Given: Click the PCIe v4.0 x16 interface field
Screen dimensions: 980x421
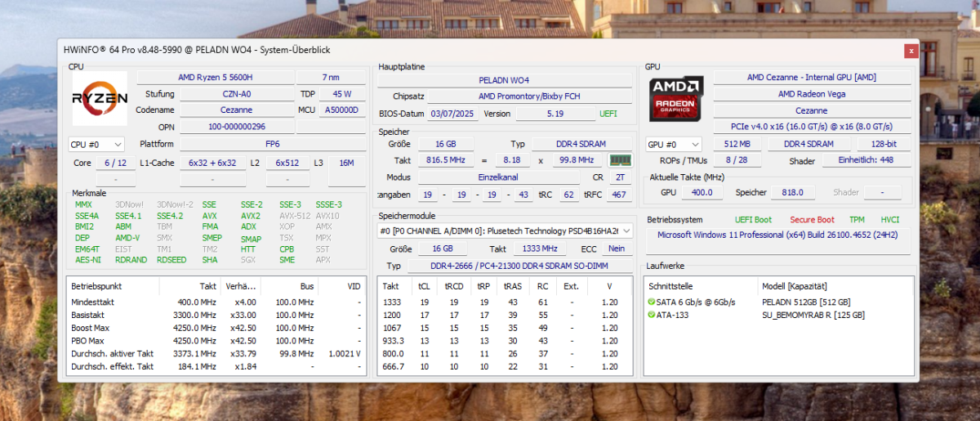Looking at the screenshot, I should point(811,127).
